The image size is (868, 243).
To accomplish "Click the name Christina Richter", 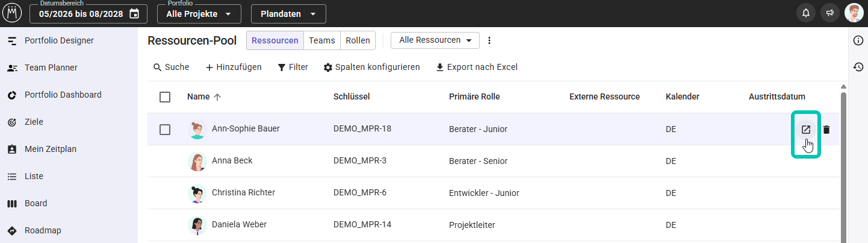I will pyautogui.click(x=243, y=193).
